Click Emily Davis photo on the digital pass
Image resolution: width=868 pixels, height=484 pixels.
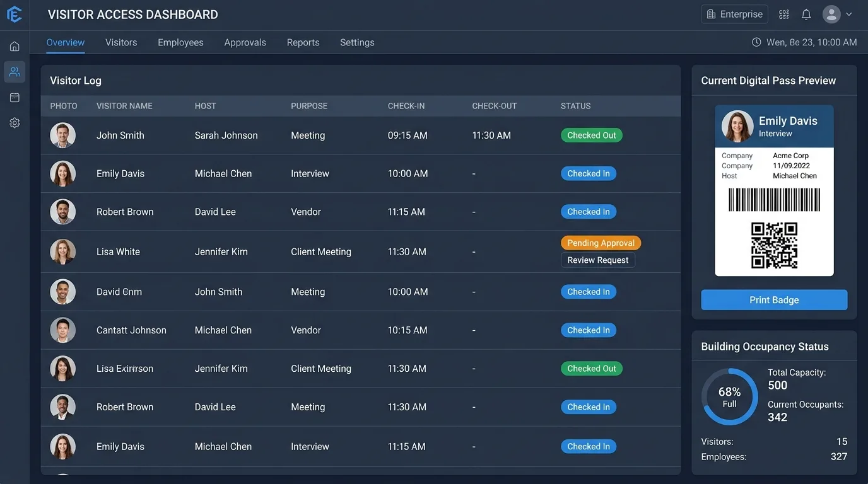click(x=737, y=126)
